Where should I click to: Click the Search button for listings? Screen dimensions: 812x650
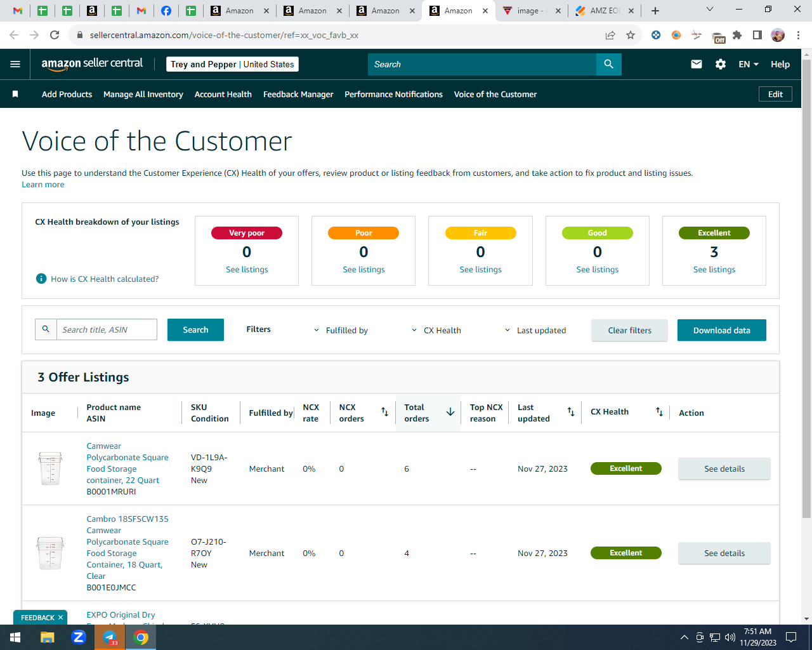click(195, 329)
